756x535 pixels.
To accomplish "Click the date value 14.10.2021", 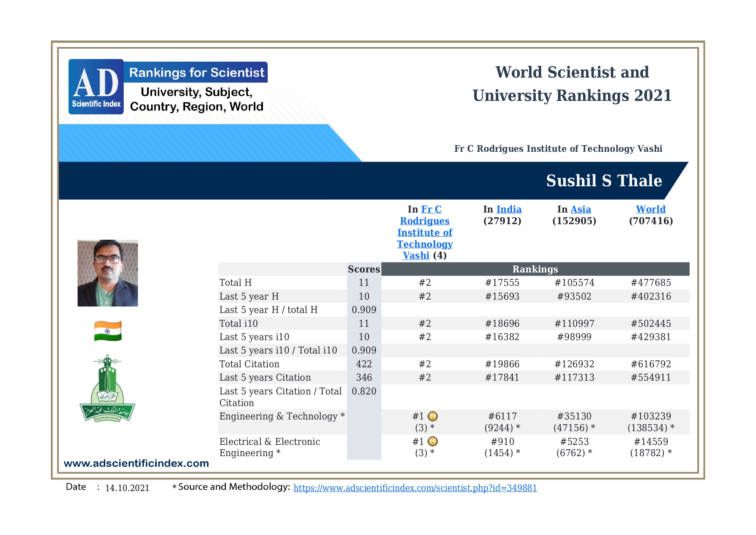I will tap(127, 488).
